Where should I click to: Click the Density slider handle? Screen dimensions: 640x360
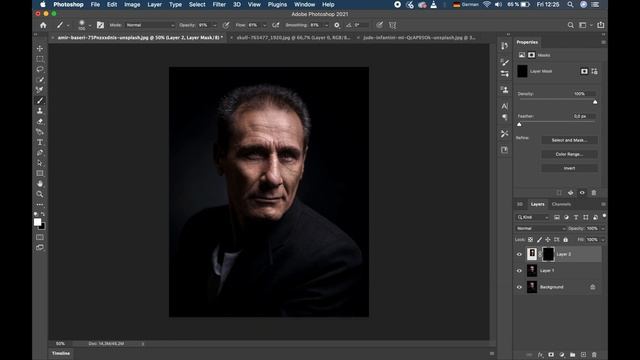pos(595,102)
